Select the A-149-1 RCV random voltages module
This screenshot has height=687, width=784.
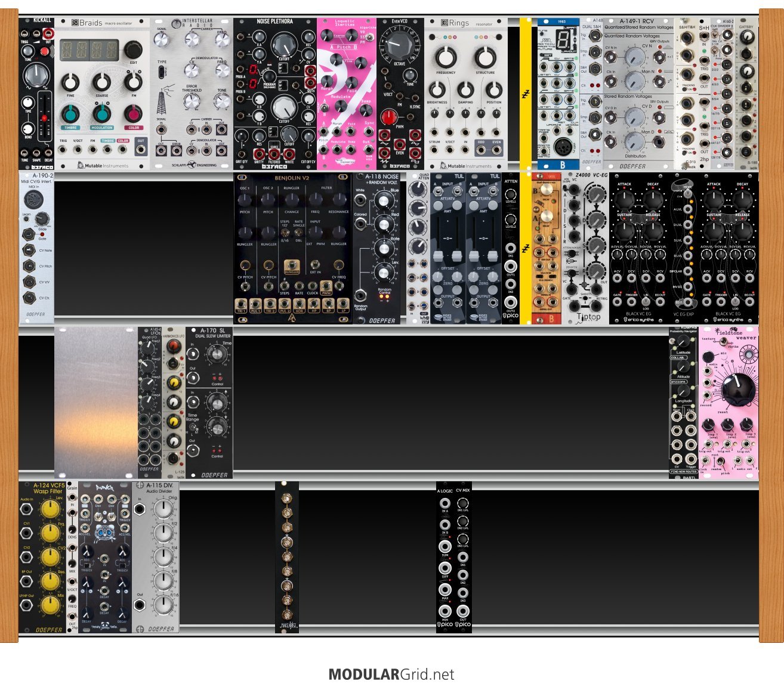(639, 94)
